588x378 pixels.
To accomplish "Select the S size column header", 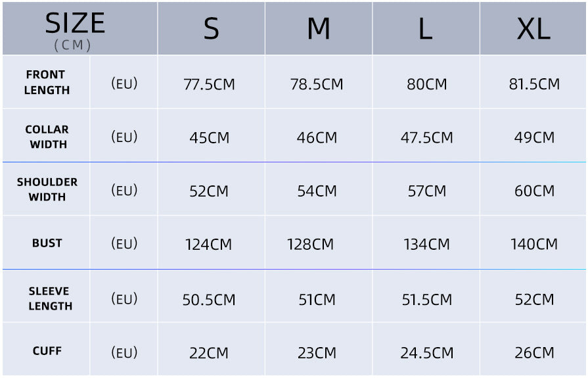I will pyautogui.click(x=212, y=28).
